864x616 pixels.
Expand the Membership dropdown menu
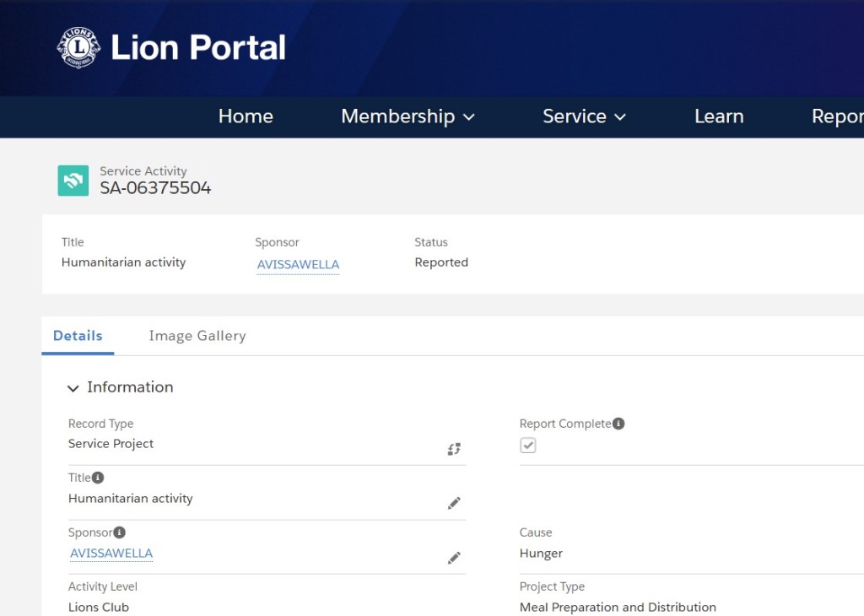(408, 116)
